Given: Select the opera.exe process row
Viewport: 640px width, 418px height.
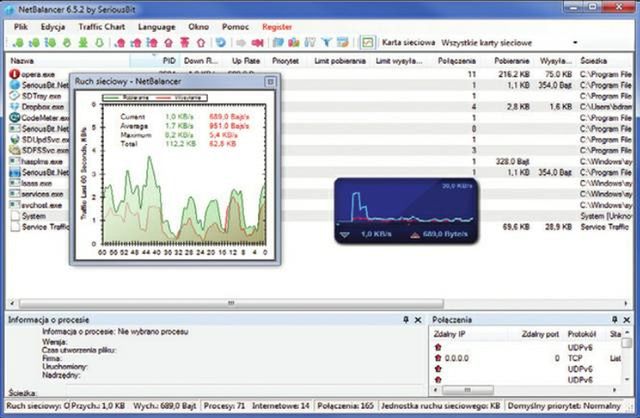Looking at the screenshot, I should 320,74.
